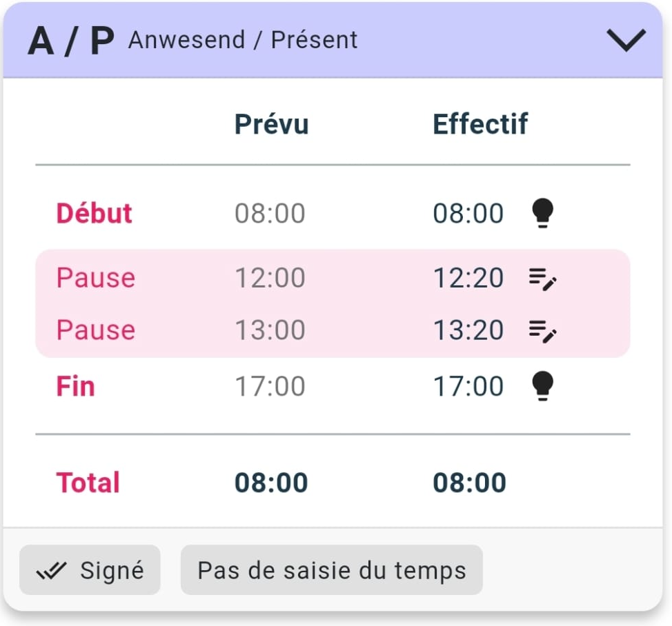Select the effective end time 17:00
The width and height of the screenshot is (672, 626).
click(x=468, y=387)
